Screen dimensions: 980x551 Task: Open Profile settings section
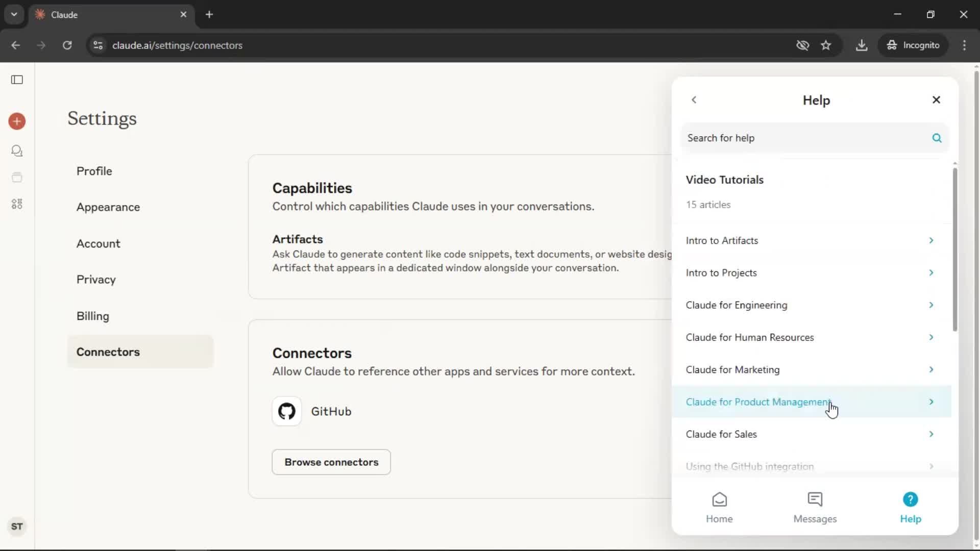point(140,171)
